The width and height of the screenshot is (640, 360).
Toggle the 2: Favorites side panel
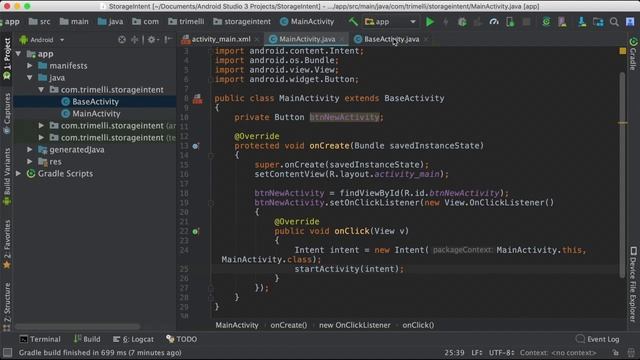7,244
